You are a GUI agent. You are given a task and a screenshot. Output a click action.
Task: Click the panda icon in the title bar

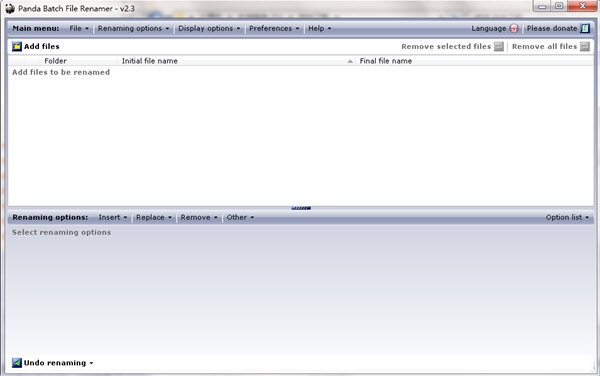[x=10, y=8]
